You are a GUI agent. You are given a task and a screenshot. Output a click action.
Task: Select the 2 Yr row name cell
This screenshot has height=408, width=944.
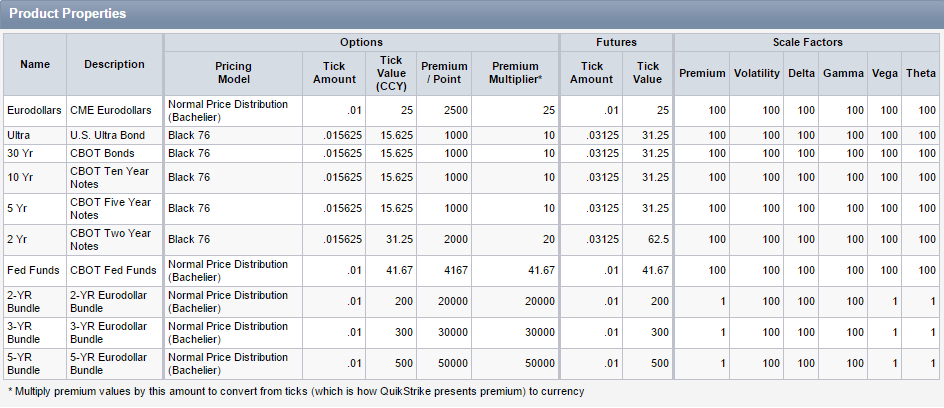coord(35,240)
